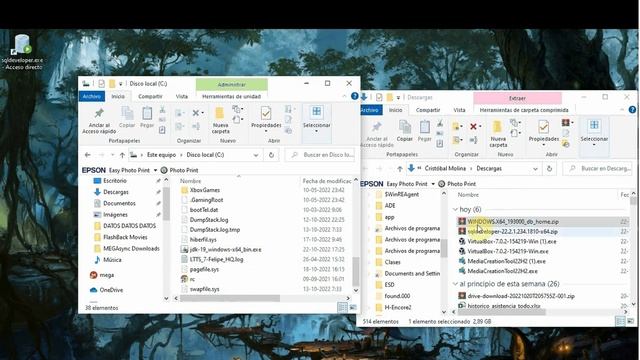Select MediaCreationTool22H2.exe file
Viewport: 640px width, 360px height.
[502, 271]
